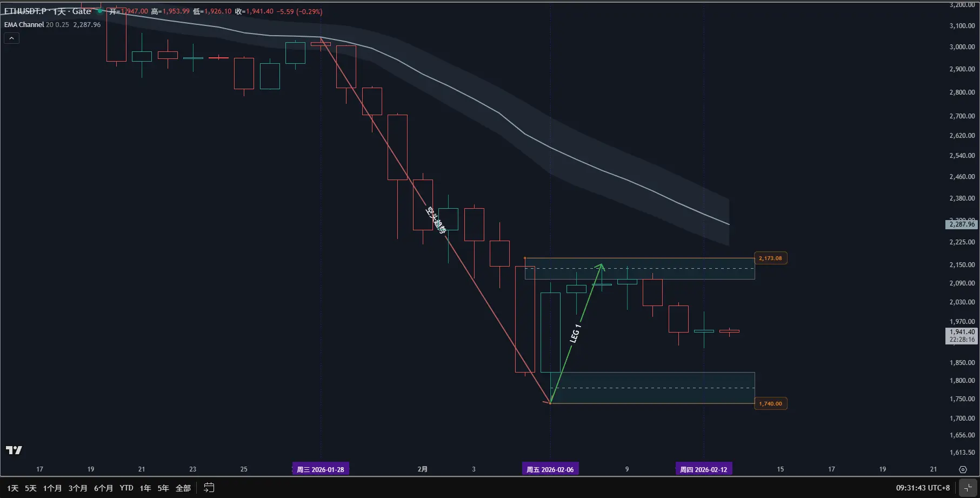Viewport: 980px width, 498px height.
Task: Click the 3,000.00 price axis label
Action: click(962, 47)
